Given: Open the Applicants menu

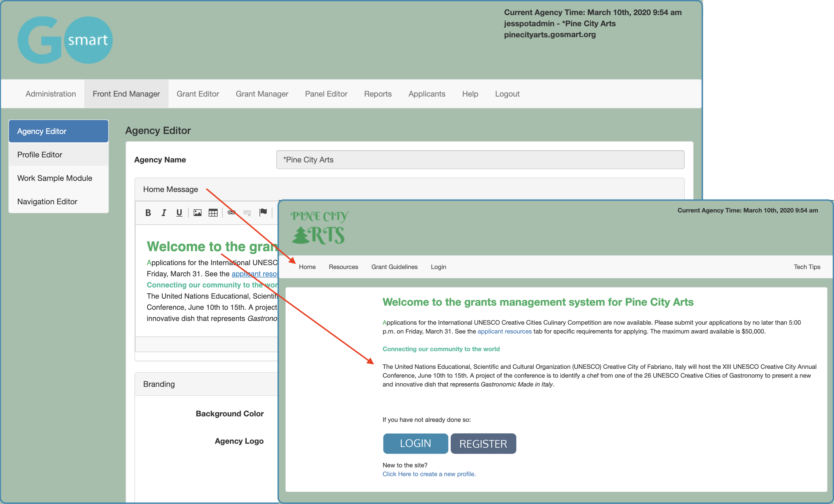Looking at the screenshot, I should (427, 94).
